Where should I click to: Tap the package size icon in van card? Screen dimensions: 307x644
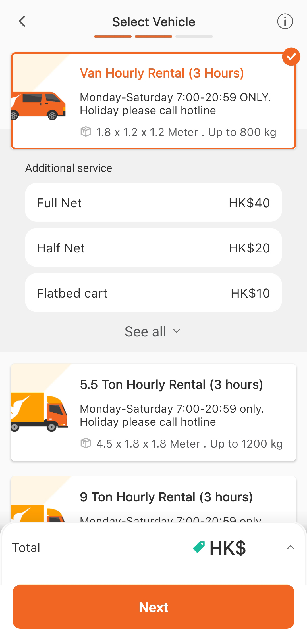click(86, 132)
